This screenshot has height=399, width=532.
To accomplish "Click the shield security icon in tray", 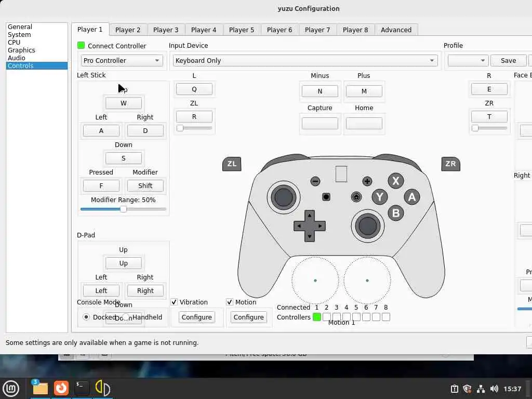I will click(468, 389).
